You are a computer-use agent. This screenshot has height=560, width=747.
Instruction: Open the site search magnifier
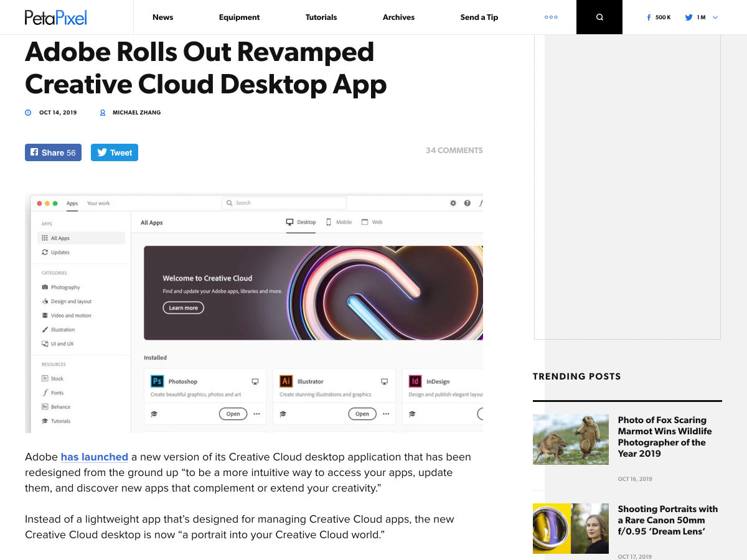(599, 17)
